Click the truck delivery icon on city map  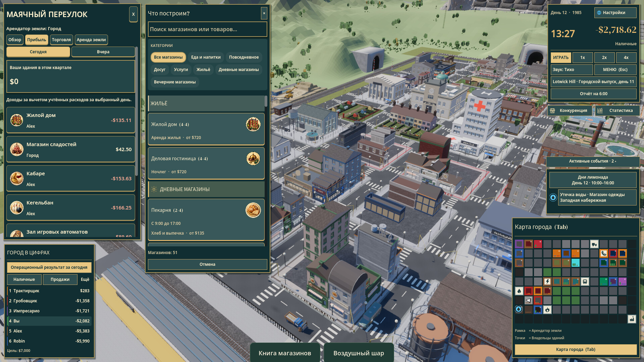click(x=594, y=244)
